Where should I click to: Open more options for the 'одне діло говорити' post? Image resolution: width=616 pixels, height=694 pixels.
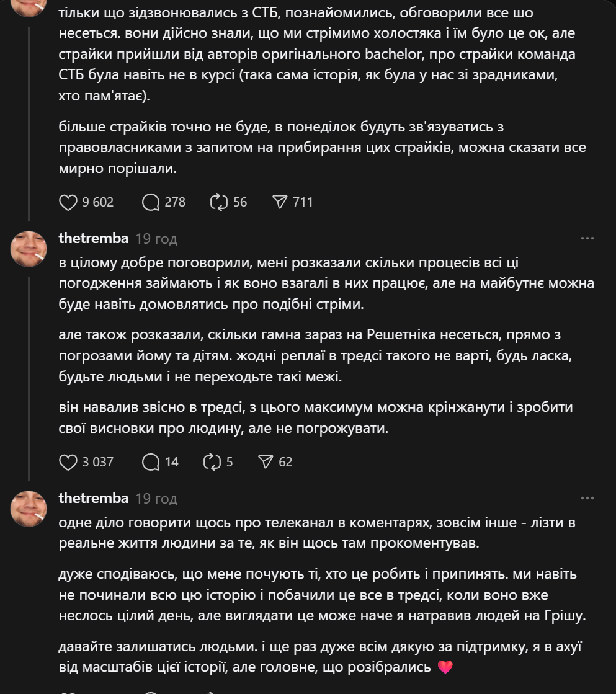pyautogui.click(x=587, y=498)
